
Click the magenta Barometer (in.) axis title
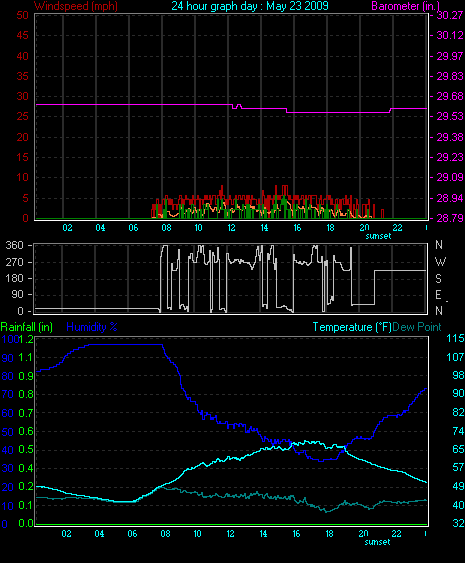(x=406, y=6)
